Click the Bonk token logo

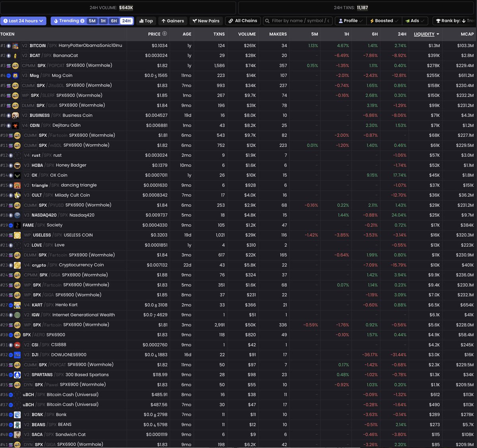[x=17, y=415]
